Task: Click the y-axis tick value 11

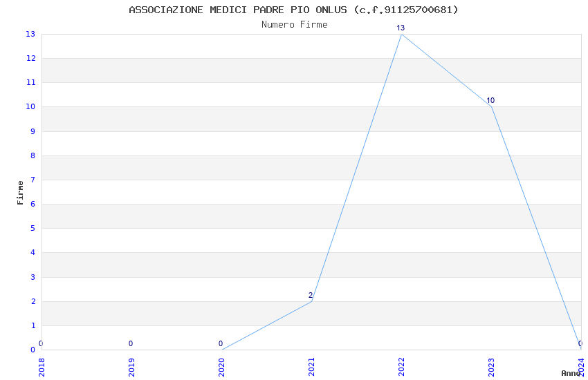Action: pyautogui.click(x=30, y=82)
